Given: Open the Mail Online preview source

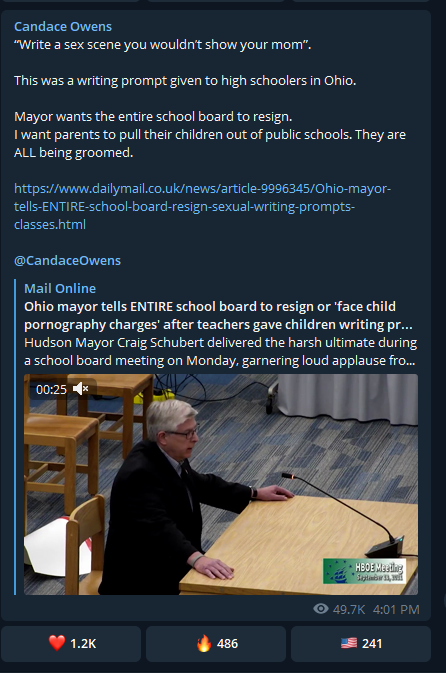Looking at the screenshot, I should click(x=60, y=288).
